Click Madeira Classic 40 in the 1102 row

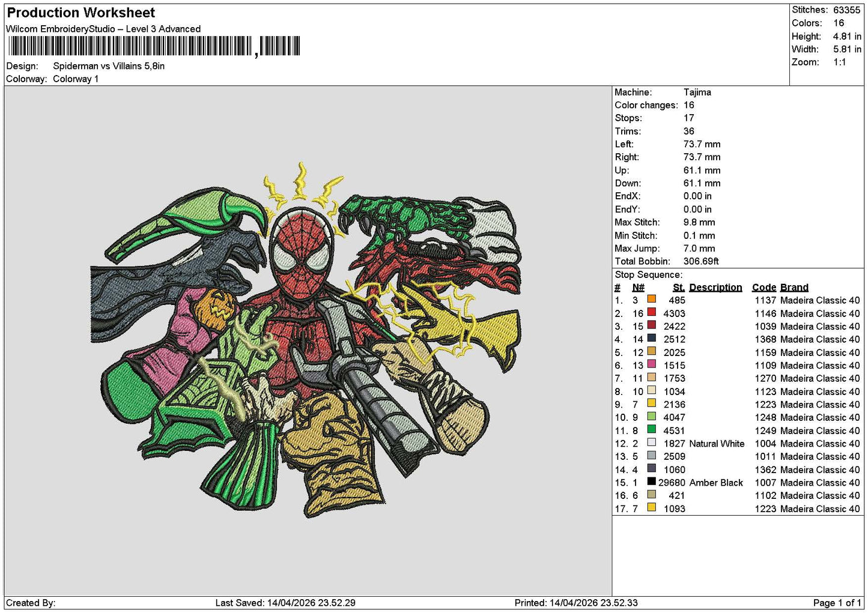820,495
